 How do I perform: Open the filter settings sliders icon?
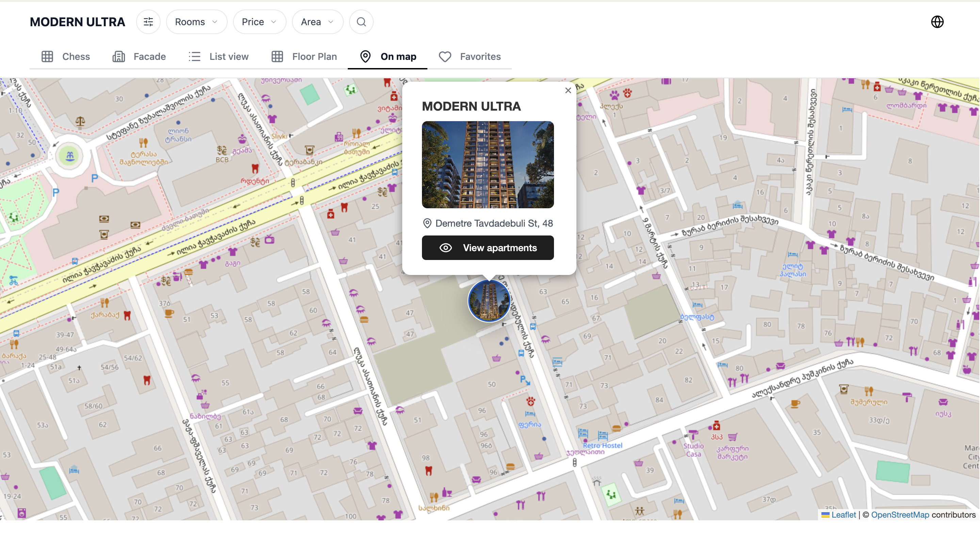tap(148, 22)
